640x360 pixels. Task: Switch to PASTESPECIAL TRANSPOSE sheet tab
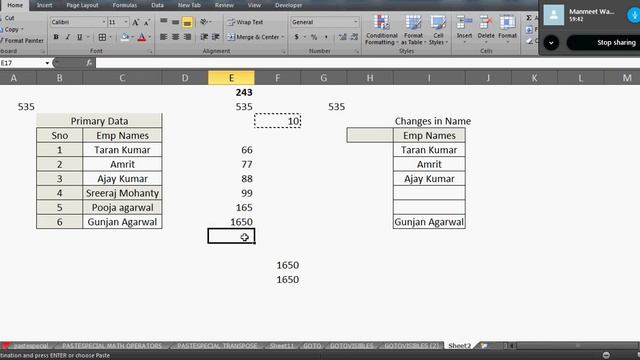[217, 346]
